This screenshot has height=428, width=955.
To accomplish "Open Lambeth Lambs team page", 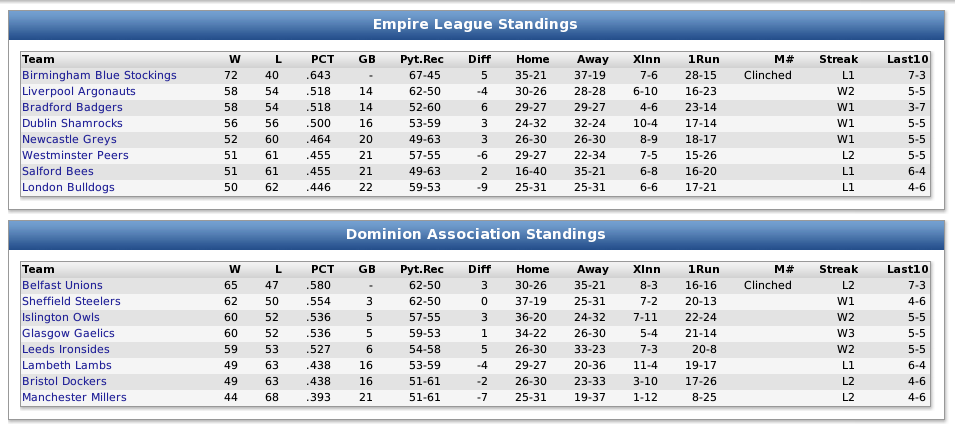I will pyautogui.click(x=67, y=365).
